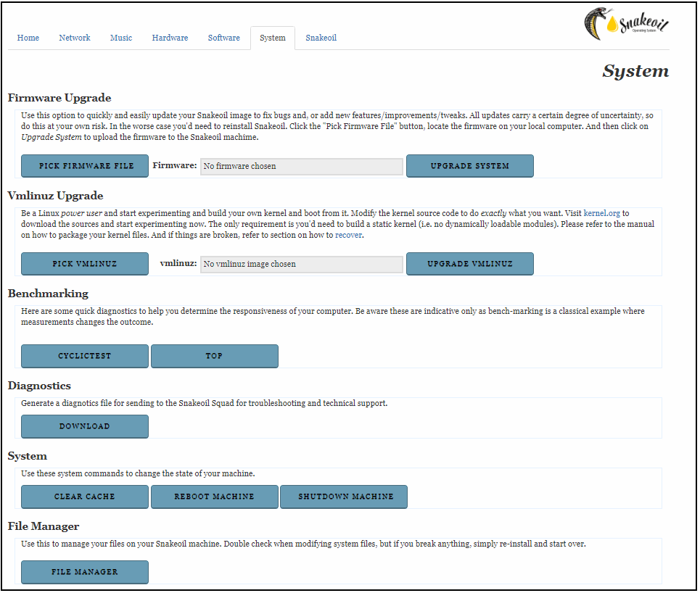Click Pick Firmware File button

(x=85, y=166)
